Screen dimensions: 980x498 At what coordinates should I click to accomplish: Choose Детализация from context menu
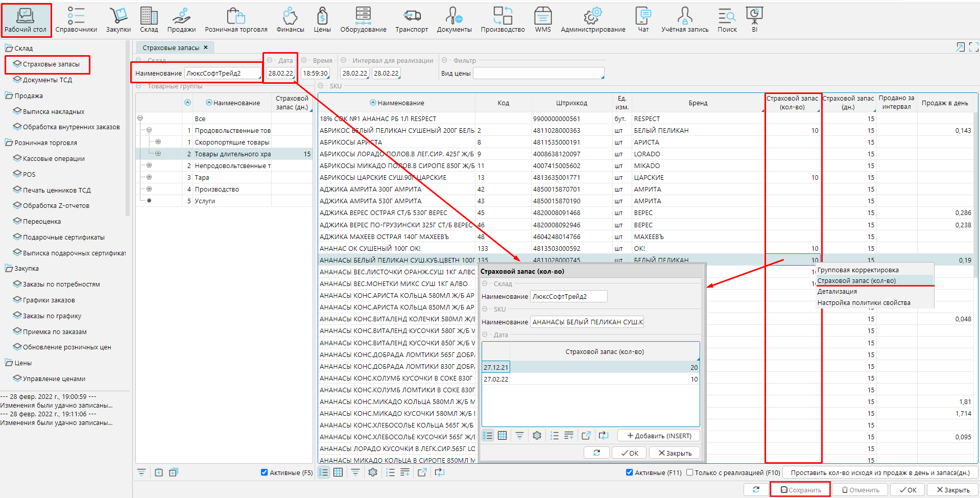tap(837, 292)
